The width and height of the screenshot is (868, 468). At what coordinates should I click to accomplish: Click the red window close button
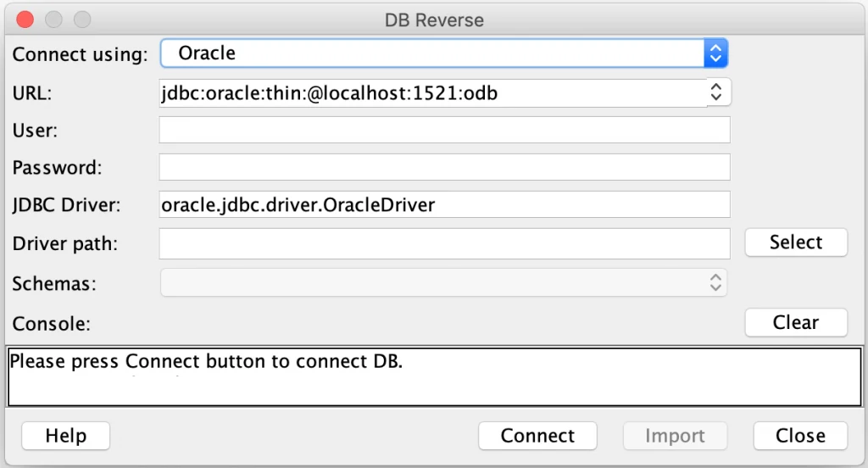point(25,19)
